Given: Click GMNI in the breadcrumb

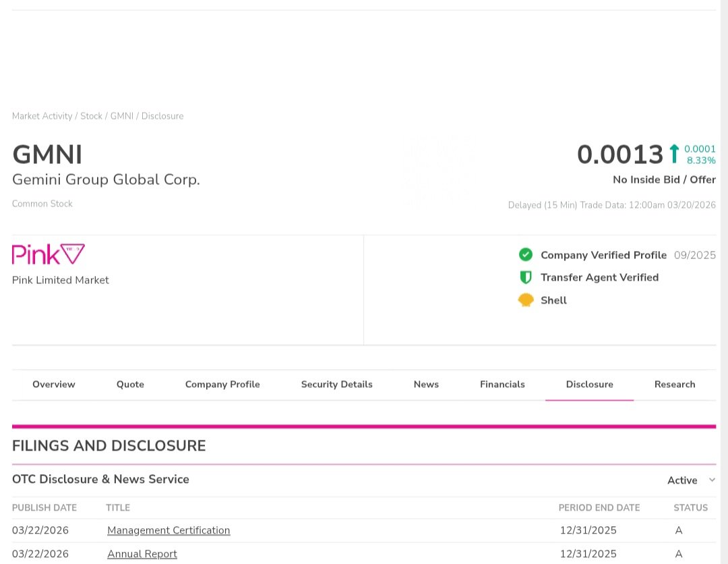Looking at the screenshot, I should pyautogui.click(x=121, y=116).
